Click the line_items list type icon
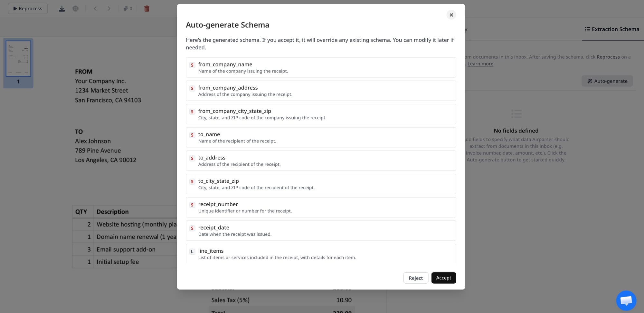This screenshot has width=644, height=313. 192,251
